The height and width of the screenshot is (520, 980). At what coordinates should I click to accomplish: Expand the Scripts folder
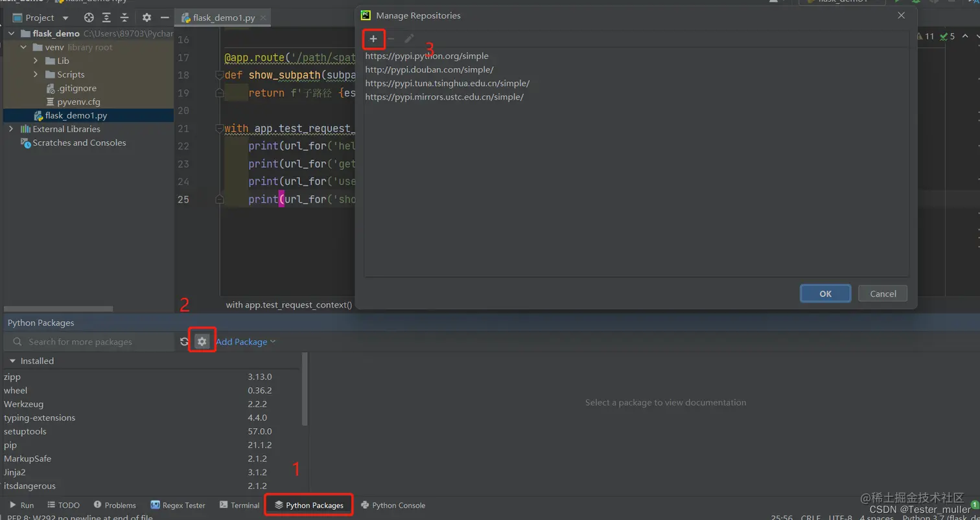click(36, 74)
